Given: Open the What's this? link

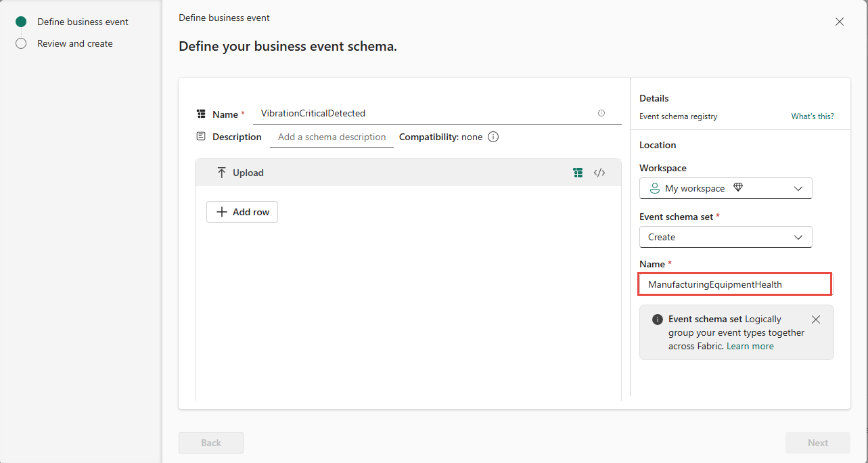Looking at the screenshot, I should pyautogui.click(x=813, y=116).
